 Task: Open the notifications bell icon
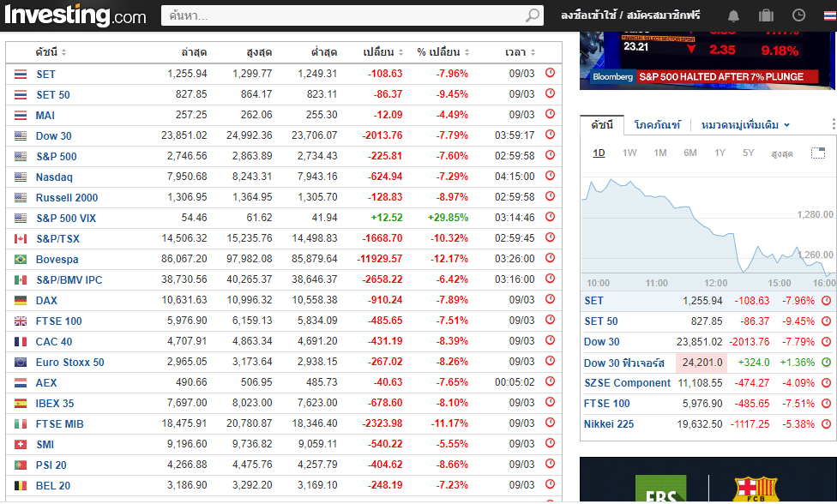tap(733, 15)
